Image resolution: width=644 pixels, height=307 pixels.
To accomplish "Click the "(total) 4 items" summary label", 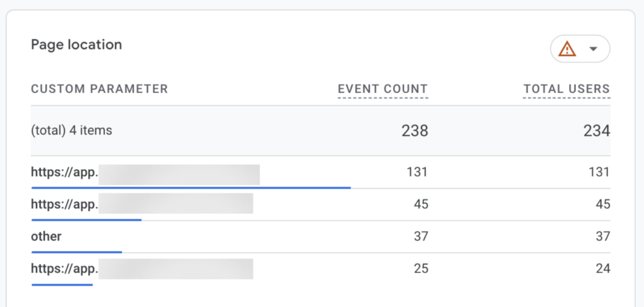I will click(x=71, y=131).
